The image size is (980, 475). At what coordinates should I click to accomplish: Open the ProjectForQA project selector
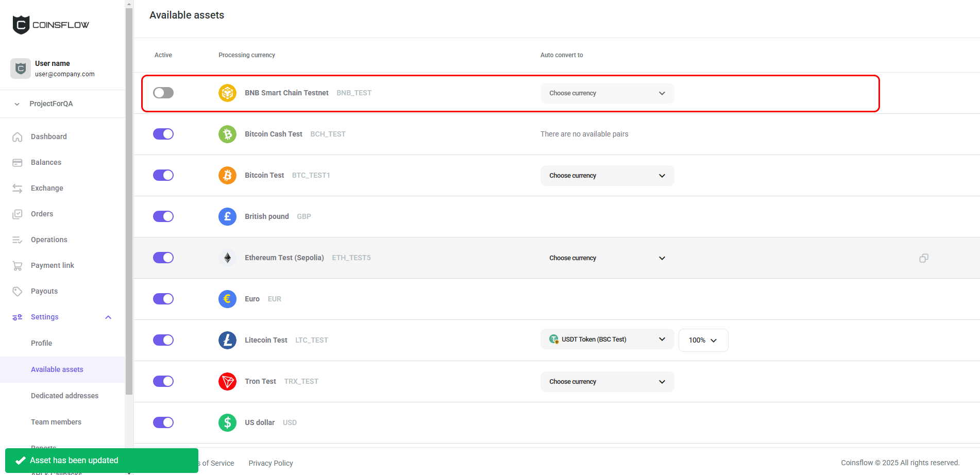51,104
